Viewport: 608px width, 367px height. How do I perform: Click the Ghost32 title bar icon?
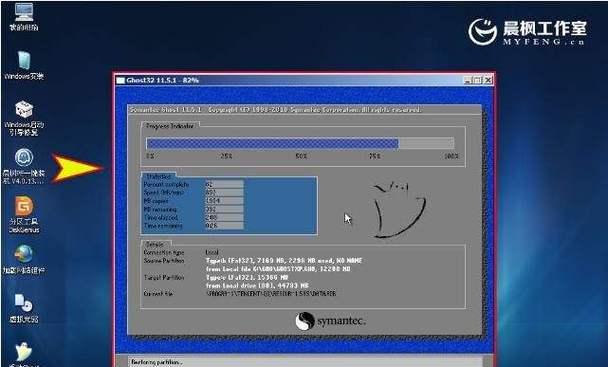121,80
